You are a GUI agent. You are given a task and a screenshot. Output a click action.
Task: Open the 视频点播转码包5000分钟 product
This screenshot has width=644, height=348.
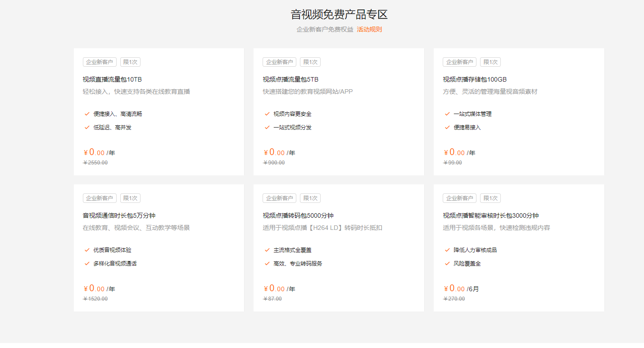pos(298,215)
